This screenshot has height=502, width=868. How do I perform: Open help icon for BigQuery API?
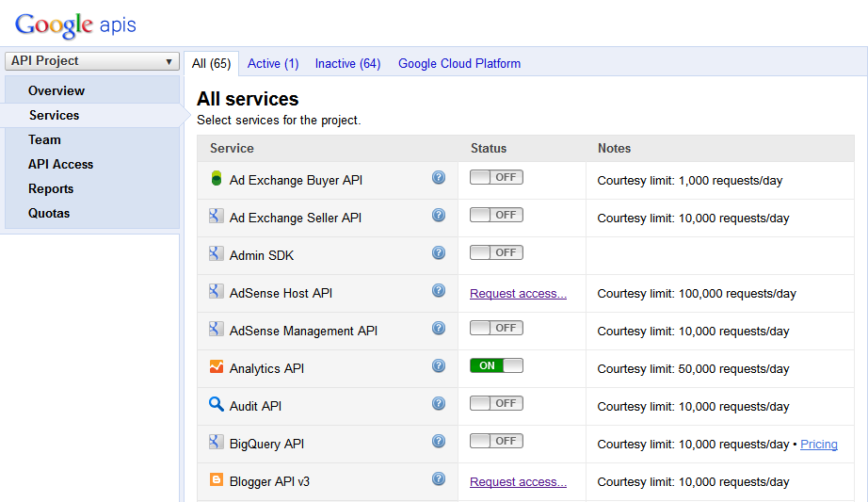click(439, 441)
